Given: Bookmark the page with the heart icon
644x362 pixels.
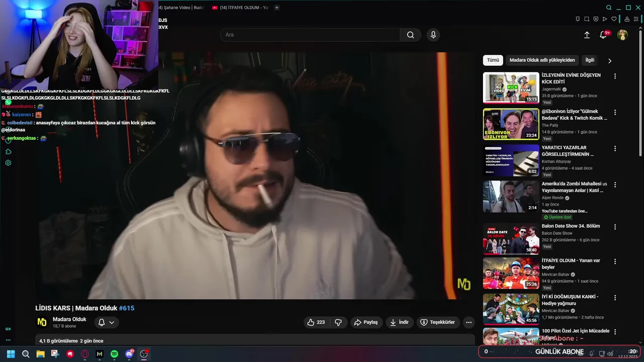Looking at the screenshot, I should [x=614, y=19].
